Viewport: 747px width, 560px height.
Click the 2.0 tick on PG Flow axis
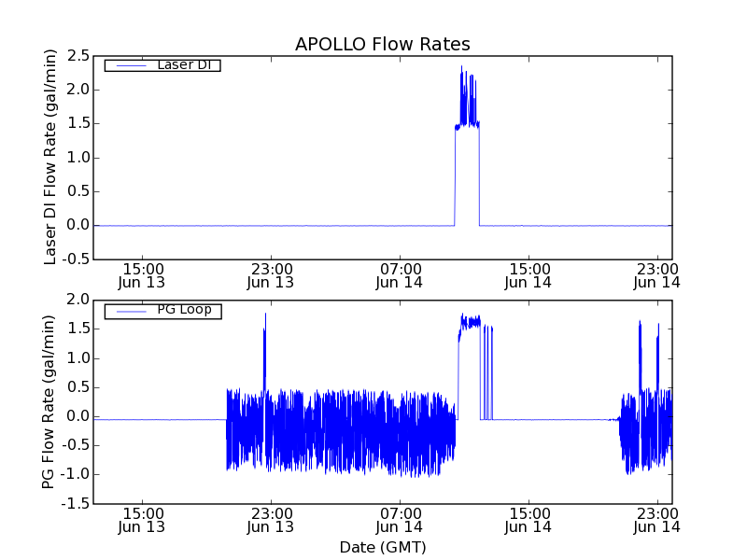(x=78, y=300)
